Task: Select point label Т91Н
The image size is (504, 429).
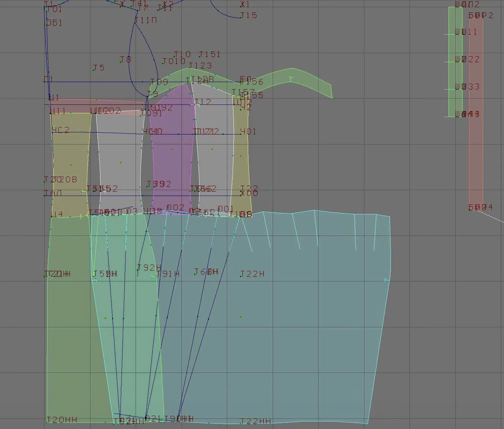Action: tap(168, 274)
